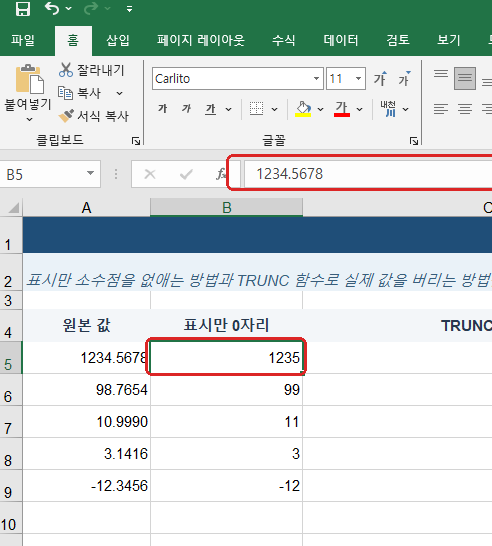The height and width of the screenshot is (546, 492).
Task: Open the 데이터 tab
Action: [x=341, y=40]
